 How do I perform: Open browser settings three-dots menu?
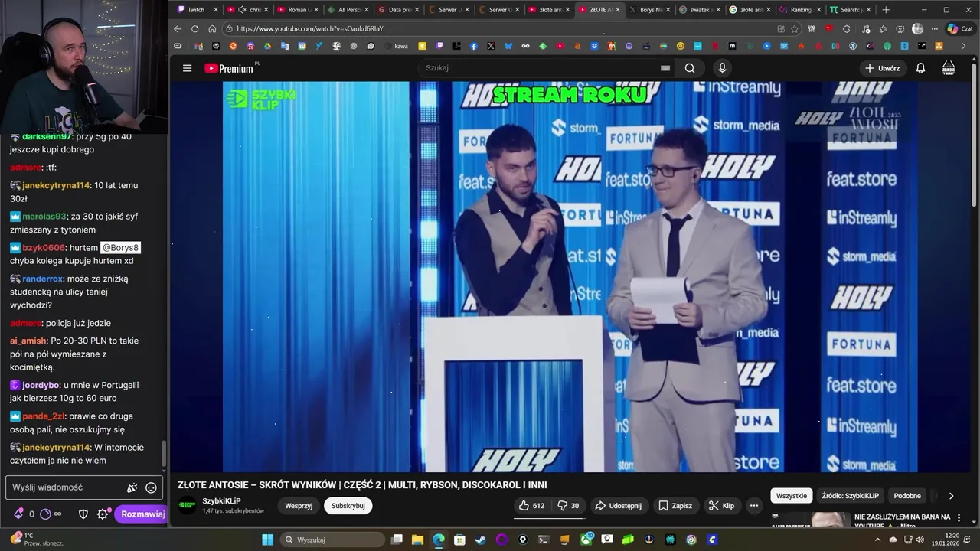coord(935,28)
